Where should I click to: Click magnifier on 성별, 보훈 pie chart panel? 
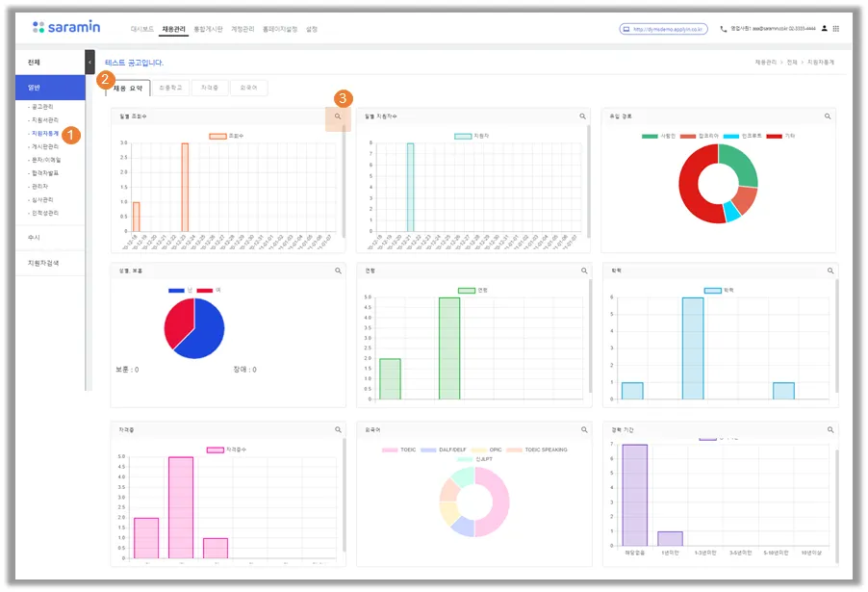coord(338,270)
